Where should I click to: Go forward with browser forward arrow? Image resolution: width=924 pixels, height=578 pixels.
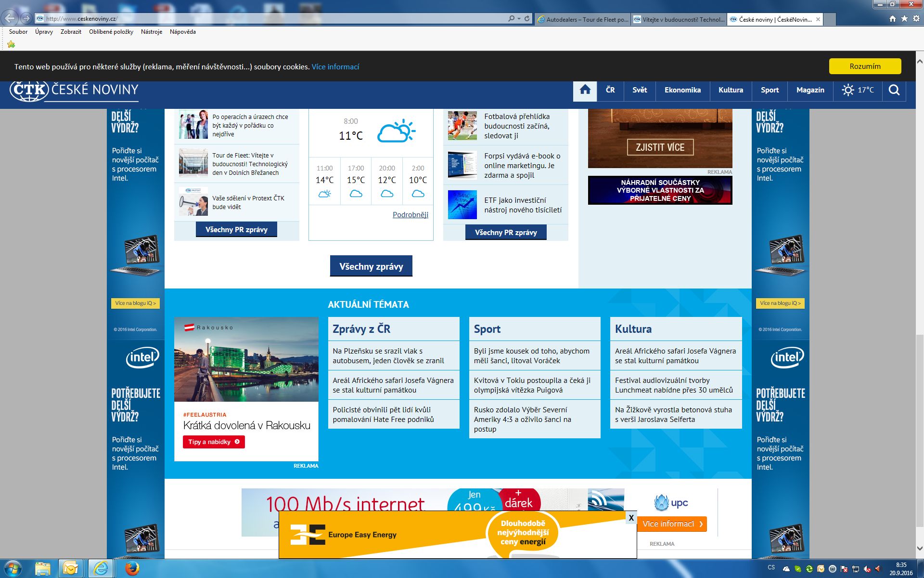click(x=26, y=18)
